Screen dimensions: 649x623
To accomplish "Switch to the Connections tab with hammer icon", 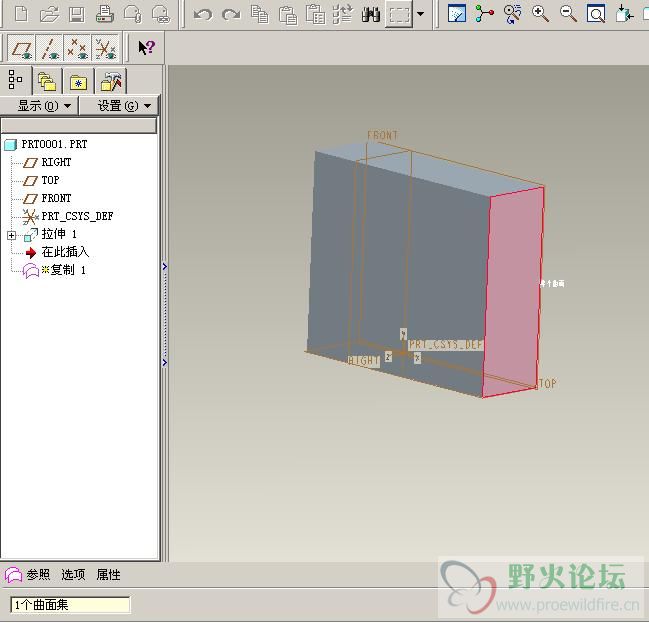I will (111, 81).
